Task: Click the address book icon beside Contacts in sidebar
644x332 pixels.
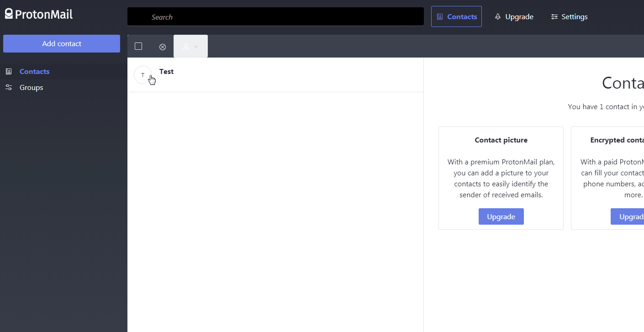Action: click(x=9, y=71)
